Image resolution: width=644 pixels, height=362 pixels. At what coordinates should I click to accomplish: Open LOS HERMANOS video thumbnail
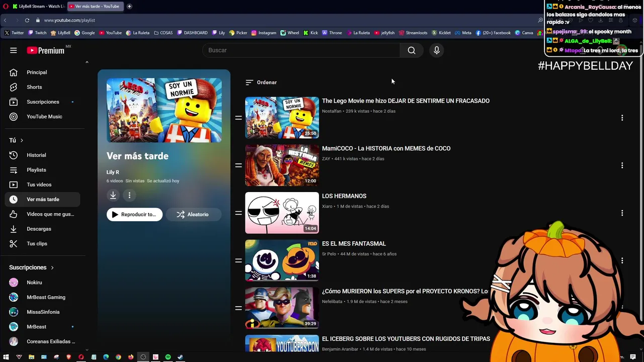pyautogui.click(x=282, y=213)
